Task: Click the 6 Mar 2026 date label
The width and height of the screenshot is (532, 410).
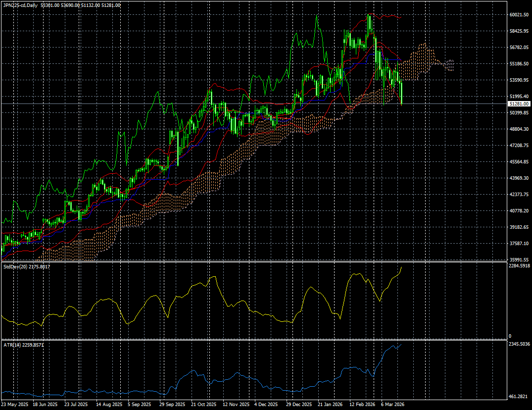Action: [x=394, y=405]
